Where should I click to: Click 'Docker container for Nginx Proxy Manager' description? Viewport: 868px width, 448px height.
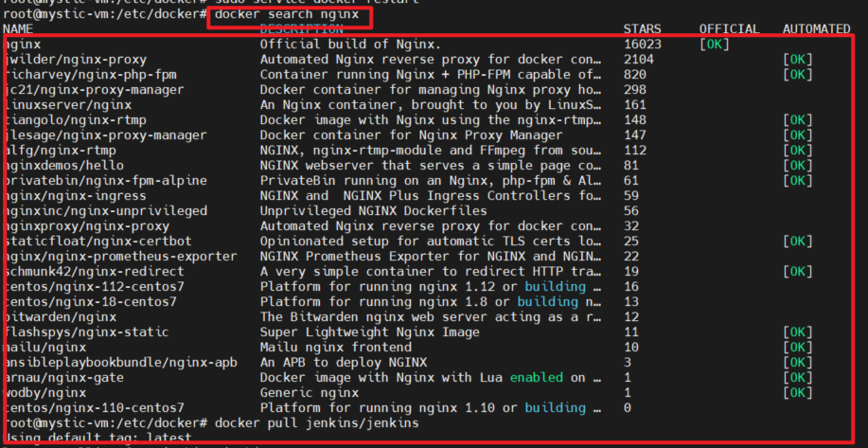coord(412,135)
